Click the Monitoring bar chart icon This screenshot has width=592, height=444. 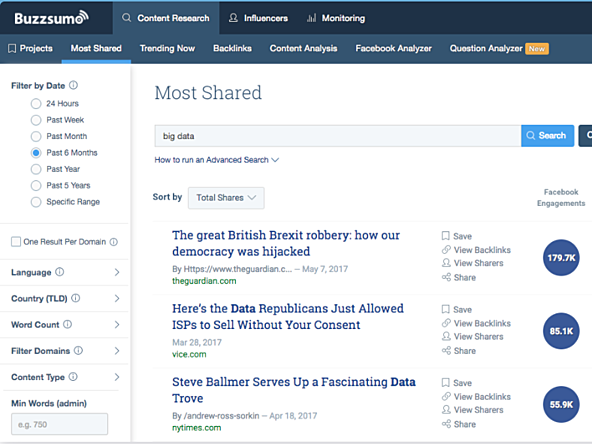(x=311, y=18)
